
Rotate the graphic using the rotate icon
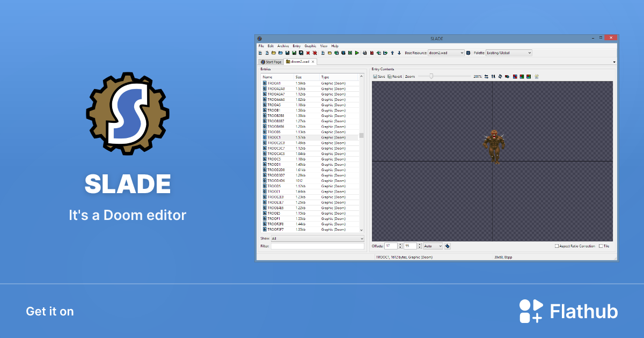500,76
